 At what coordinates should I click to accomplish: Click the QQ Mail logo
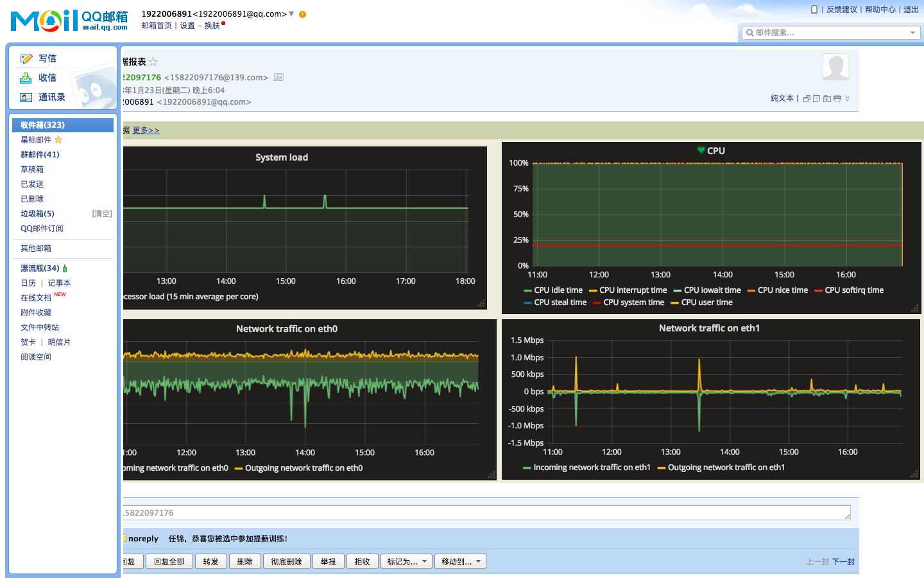tap(69, 21)
